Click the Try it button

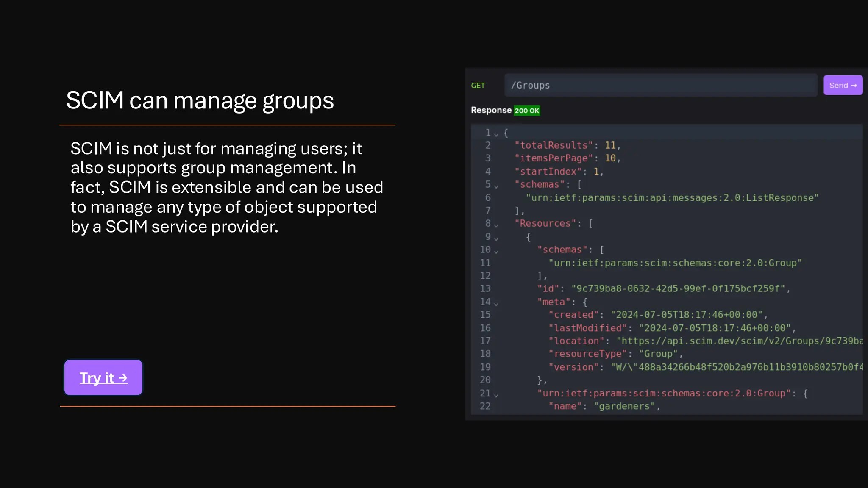[103, 377]
